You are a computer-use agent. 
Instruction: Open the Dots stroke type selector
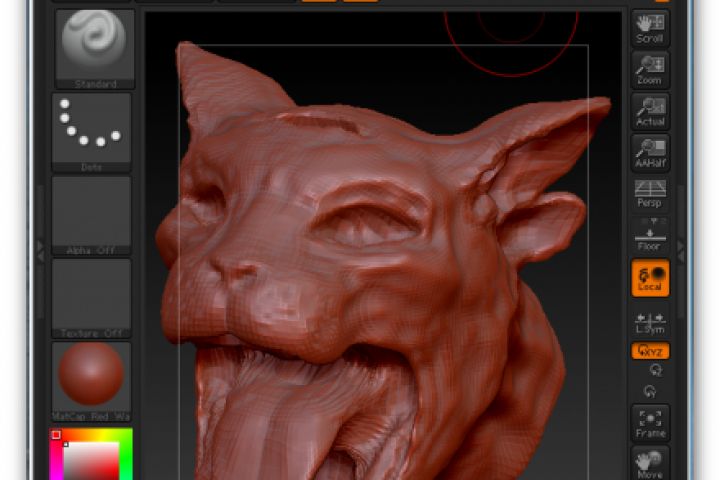[x=91, y=133]
